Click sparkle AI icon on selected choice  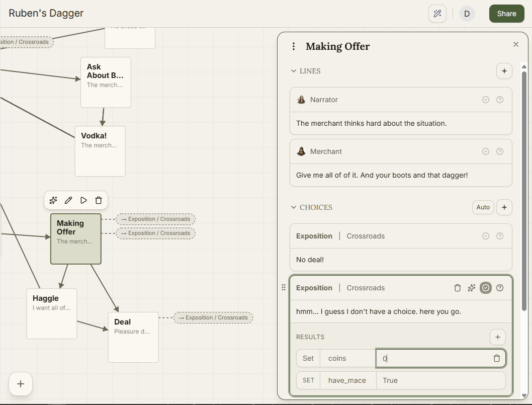pyautogui.click(x=471, y=288)
